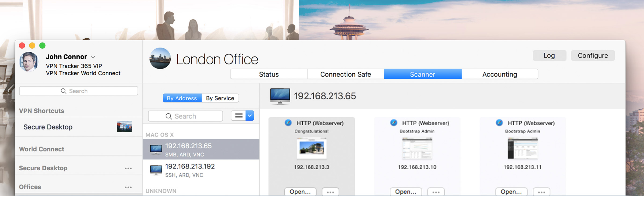
Task: Click the Safari icon on the 192.168.213.3 card
Action: tap(288, 123)
